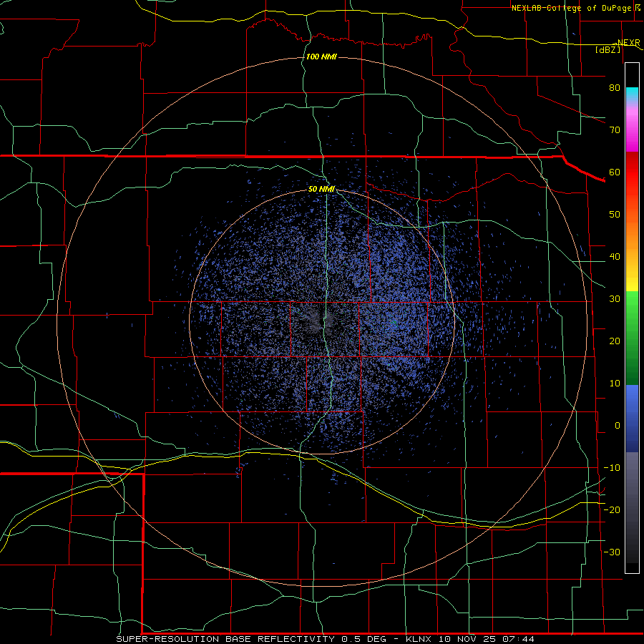Screen dimensions: 644x644
Task: Click the 70 value on the dBZ scale
Action: 615,130
